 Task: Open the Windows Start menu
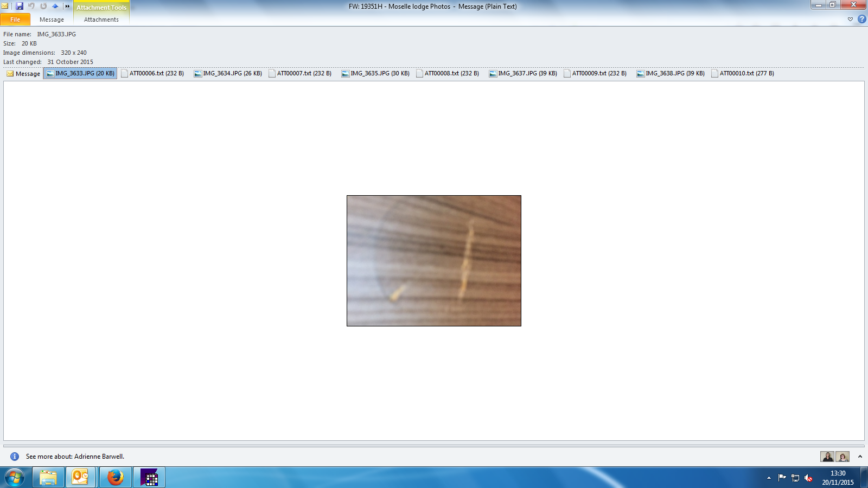coord(15,478)
